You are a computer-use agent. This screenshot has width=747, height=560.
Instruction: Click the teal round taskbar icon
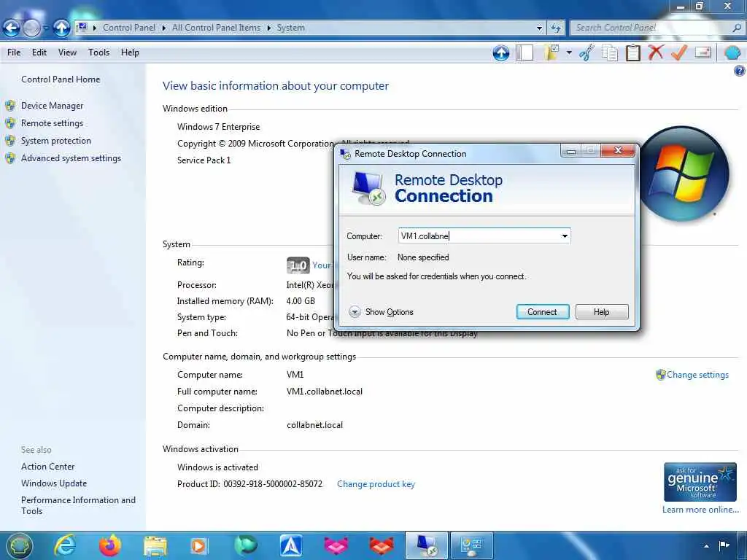click(x=245, y=545)
